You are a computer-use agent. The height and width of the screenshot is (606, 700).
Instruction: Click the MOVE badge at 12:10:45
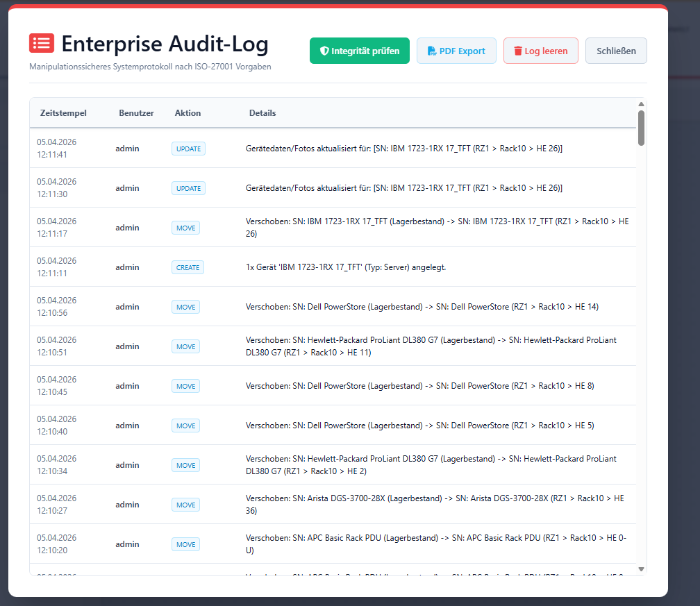click(185, 386)
